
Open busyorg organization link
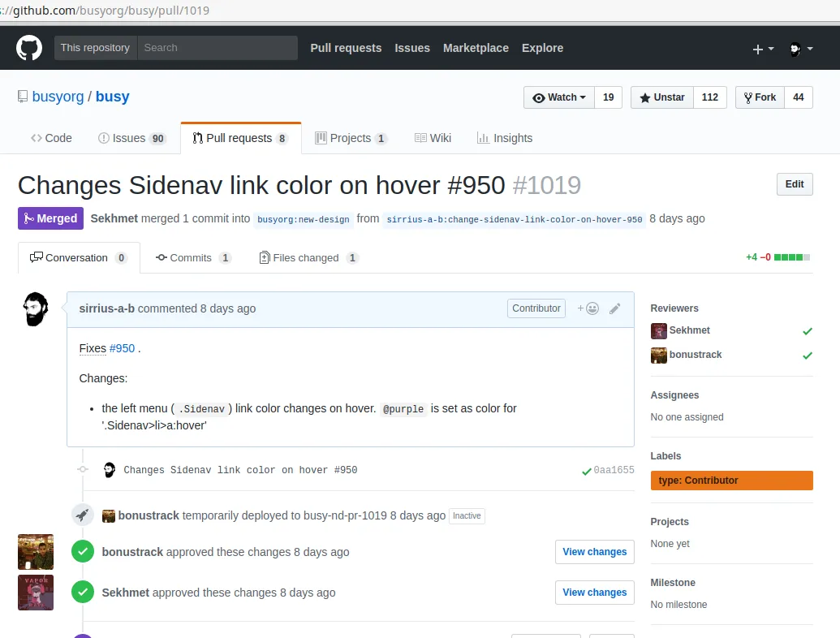tap(58, 97)
